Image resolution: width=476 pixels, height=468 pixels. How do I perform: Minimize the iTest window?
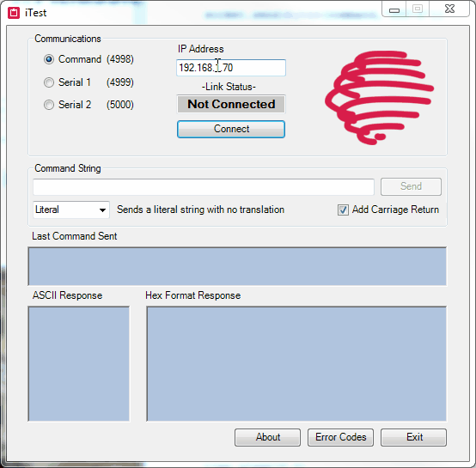(394, 9)
